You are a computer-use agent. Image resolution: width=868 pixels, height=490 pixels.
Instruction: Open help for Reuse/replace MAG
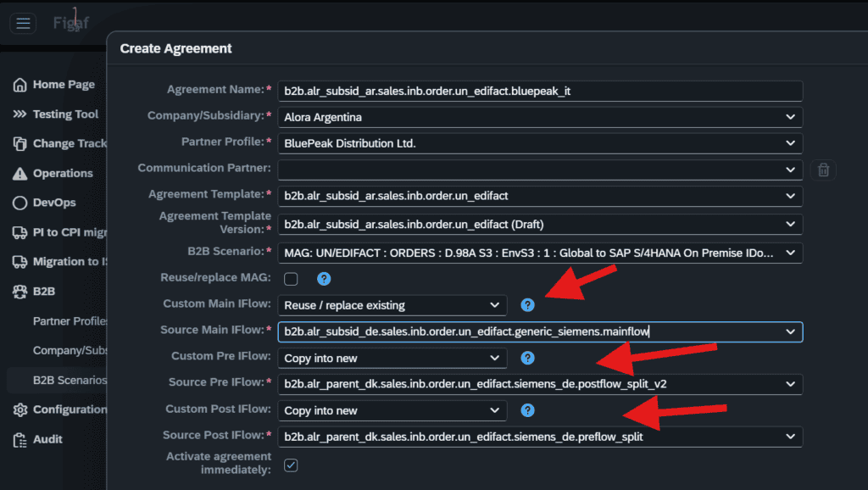pyautogui.click(x=324, y=279)
